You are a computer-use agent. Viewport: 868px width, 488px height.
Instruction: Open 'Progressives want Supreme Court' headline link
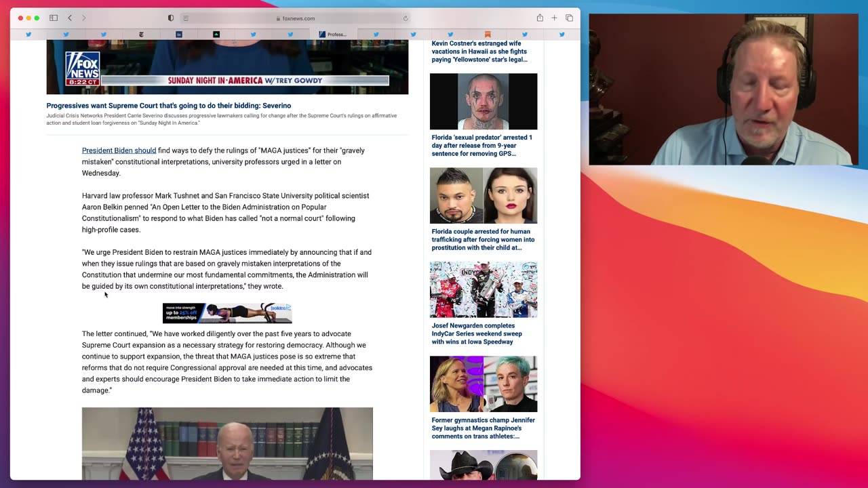pos(169,106)
